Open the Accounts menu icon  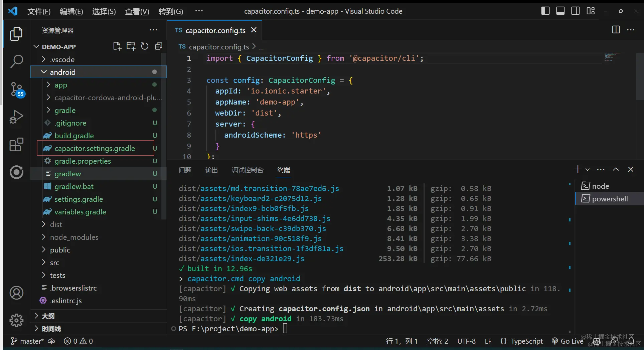pos(16,293)
